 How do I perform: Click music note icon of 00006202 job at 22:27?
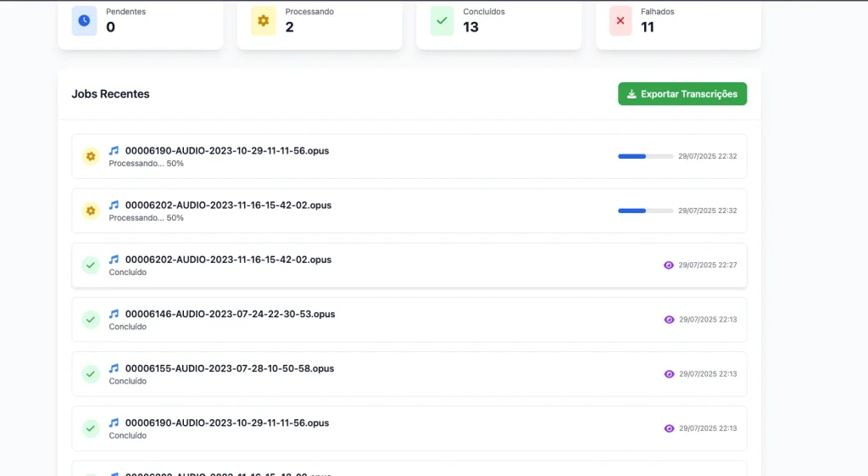(114, 259)
